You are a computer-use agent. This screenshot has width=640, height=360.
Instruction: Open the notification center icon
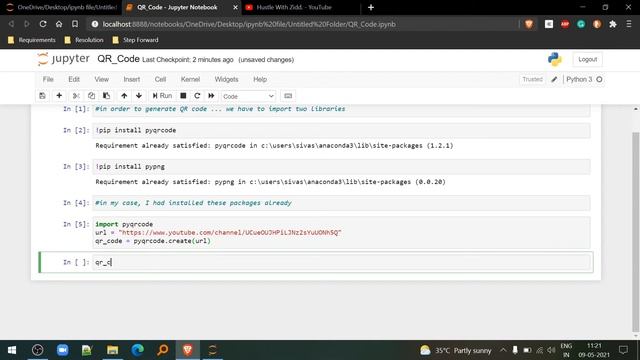pyautogui.click(x=623, y=350)
